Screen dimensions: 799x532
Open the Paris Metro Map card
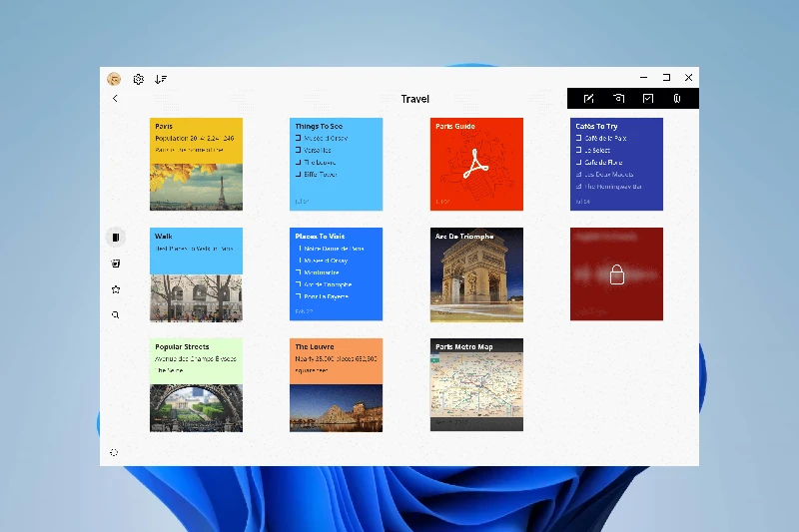coord(476,385)
